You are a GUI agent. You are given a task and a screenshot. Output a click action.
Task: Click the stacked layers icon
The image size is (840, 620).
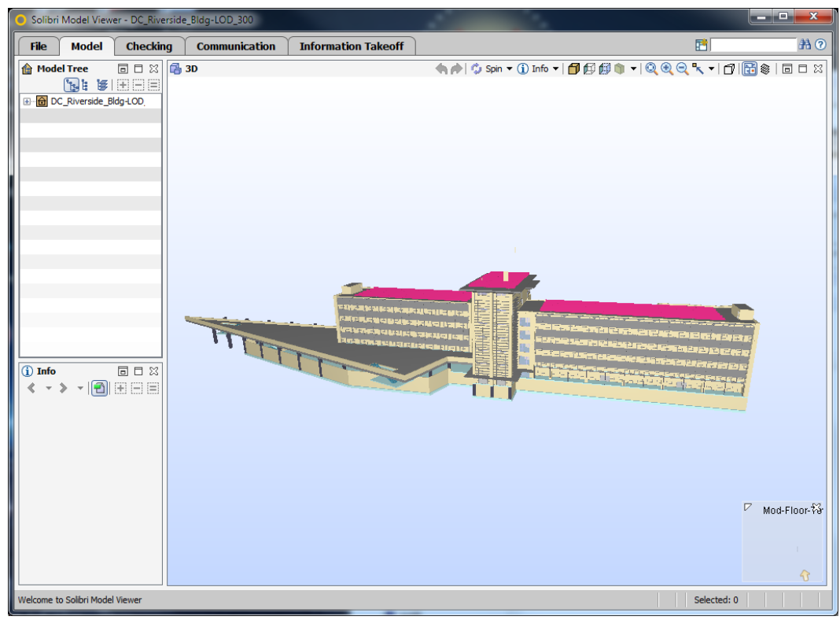tap(765, 68)
